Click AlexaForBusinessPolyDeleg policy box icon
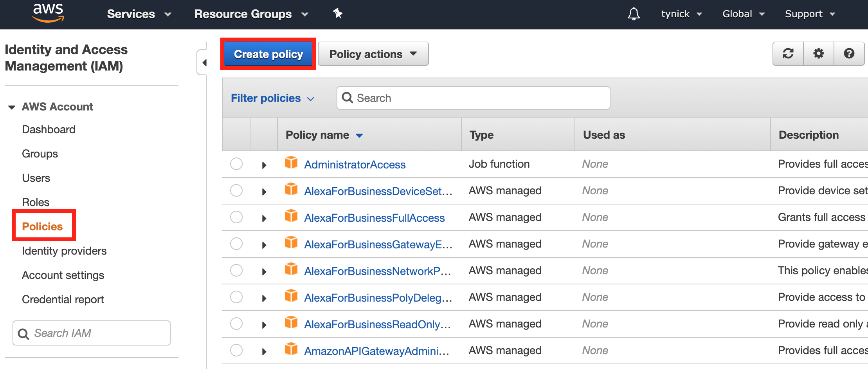This screenshot has height=369, width=868. pos(291,295)
